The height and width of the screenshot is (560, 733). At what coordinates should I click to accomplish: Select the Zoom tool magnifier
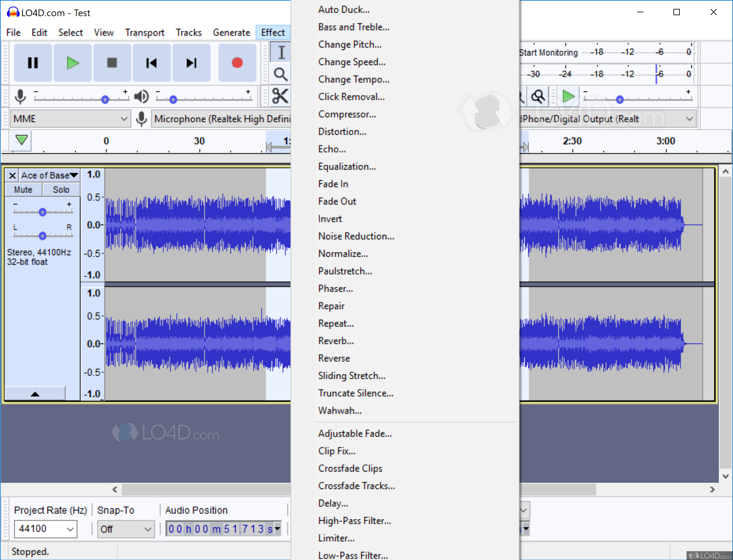pyautogui.click(x=281, y=74)
